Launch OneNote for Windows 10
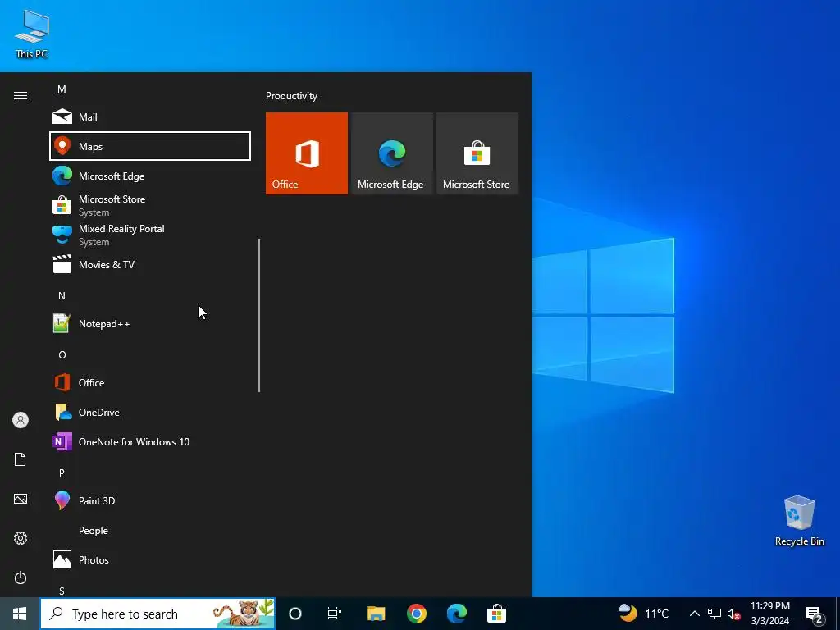This screenshot has width=840, height=630. [150, 441]
